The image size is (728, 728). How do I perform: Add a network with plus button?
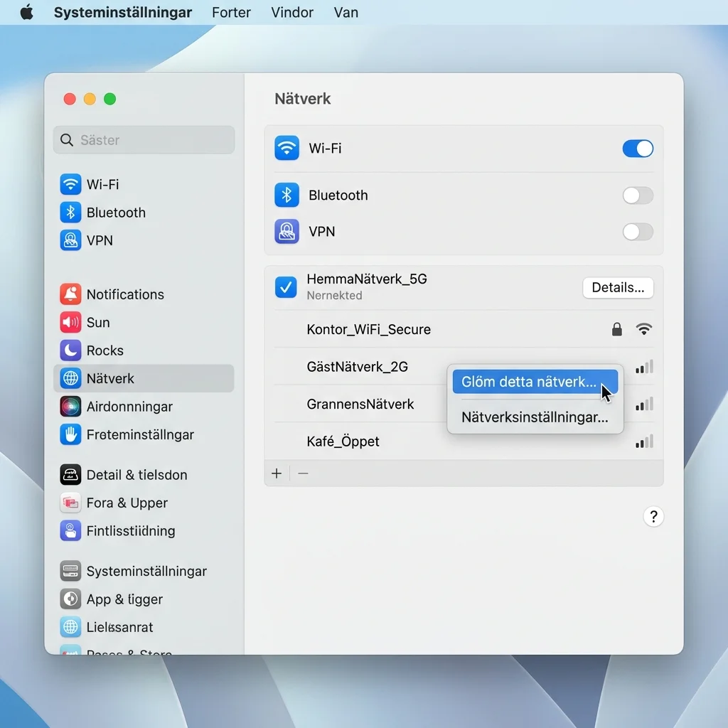click(x=277, y=473)
